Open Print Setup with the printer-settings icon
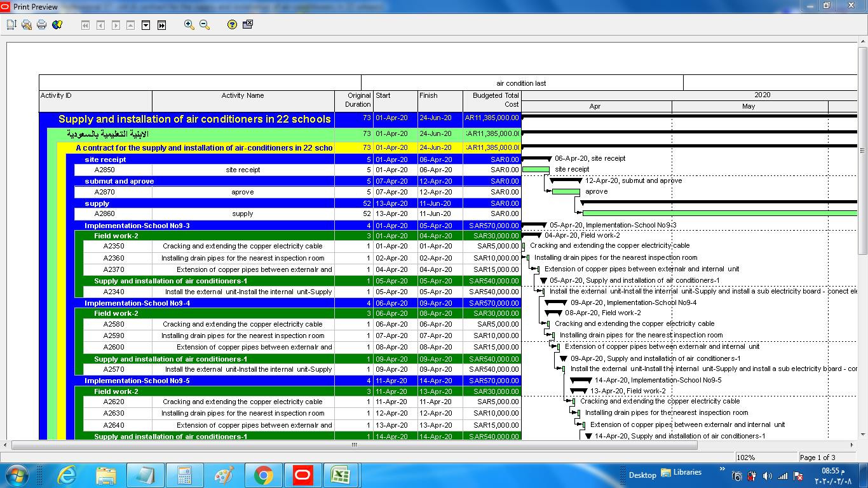Screen dimensions: 868x488 coord(27,25)
